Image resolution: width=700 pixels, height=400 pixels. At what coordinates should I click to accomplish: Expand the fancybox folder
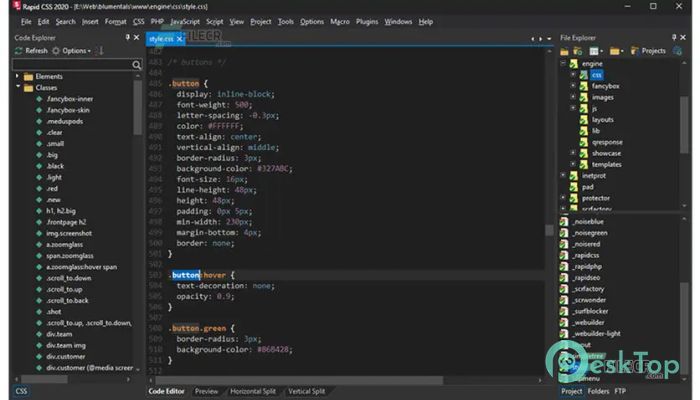(x=573, y=86)
